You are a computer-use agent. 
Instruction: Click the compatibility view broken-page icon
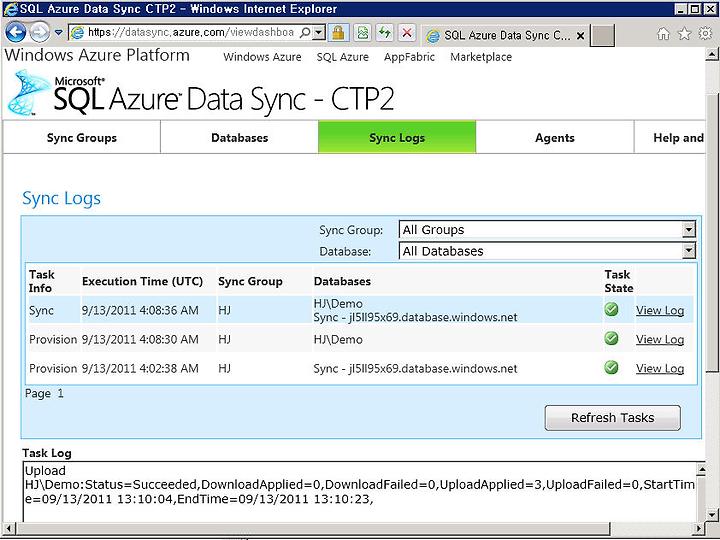[362, 33]
